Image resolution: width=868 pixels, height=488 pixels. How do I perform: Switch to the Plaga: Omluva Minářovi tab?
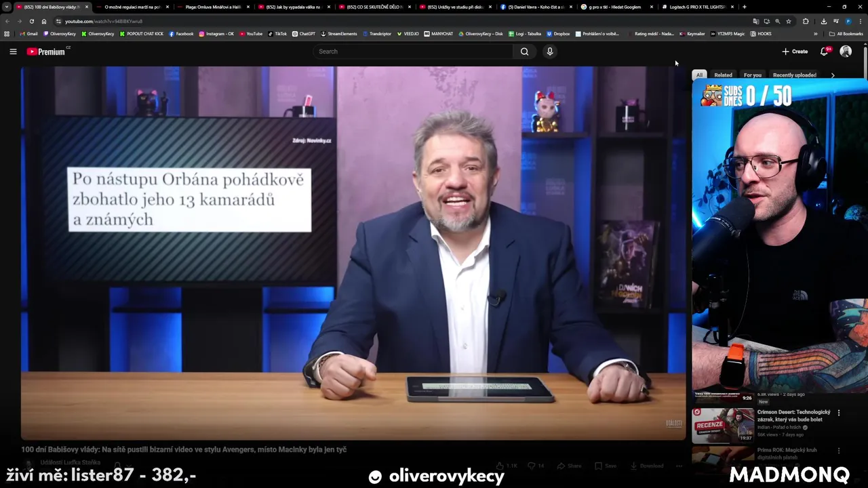click(213, 7)
